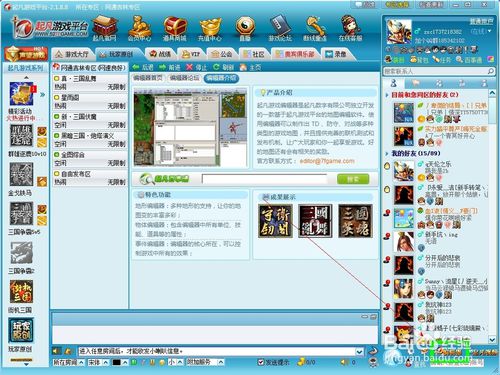Screen dimensions: 500x375
Task: Open the online status dropdown arrow
Action: [x=489, y=31]
